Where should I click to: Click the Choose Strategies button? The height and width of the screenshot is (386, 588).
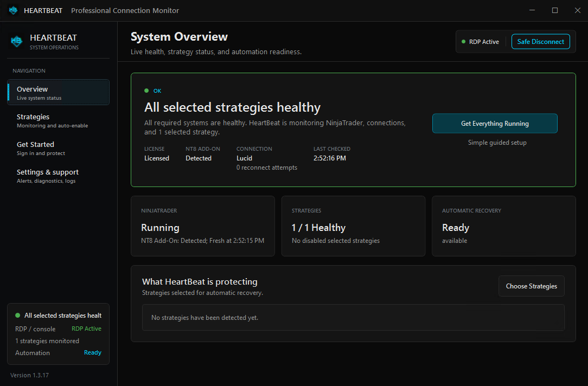[532, 286]
